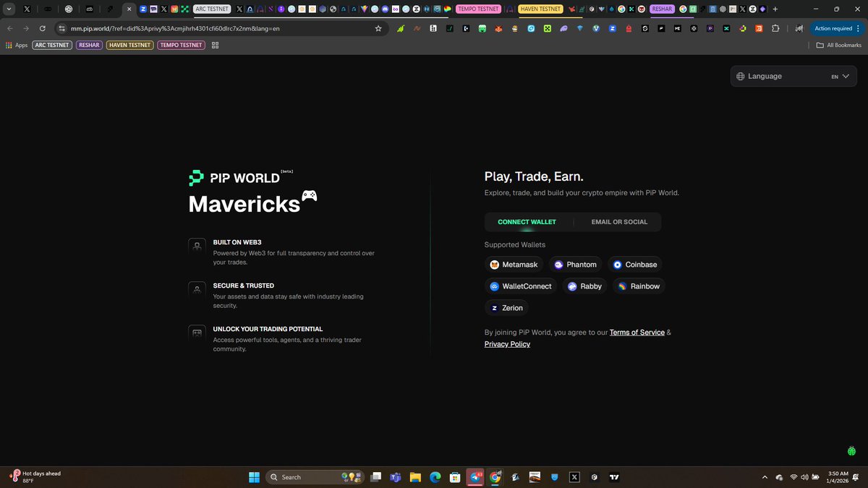This screenshot has height=488, width=868.
Task: Open a new browser tab
Action: pos(775,9)
